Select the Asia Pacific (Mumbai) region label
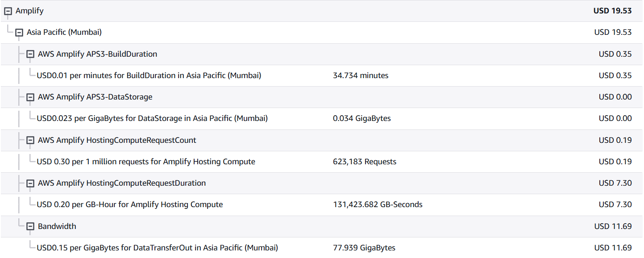Image resolution: width=644 pixels, height=258 pixels. (x=64, y=32)
